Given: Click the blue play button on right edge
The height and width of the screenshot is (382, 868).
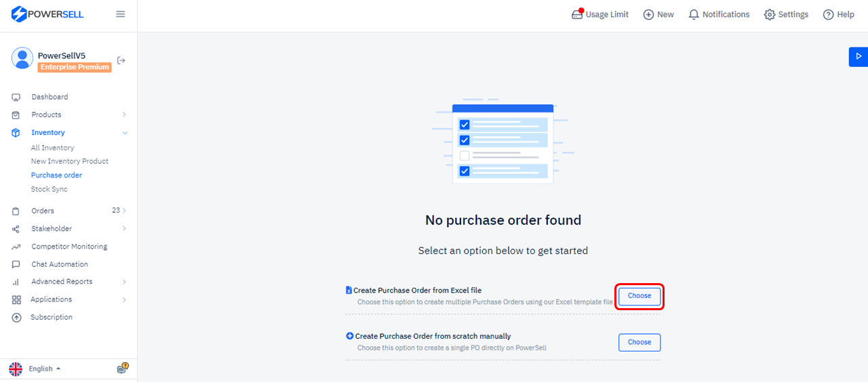Looking at the screenshot, I should pyautogui.click(x=859, y=56).
